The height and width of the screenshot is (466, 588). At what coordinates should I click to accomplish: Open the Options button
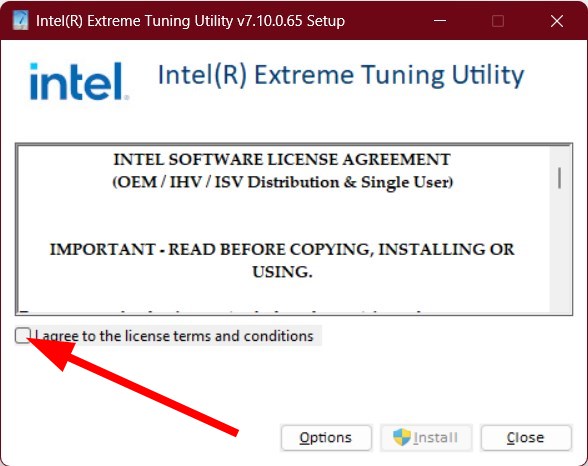pos(326,438)
